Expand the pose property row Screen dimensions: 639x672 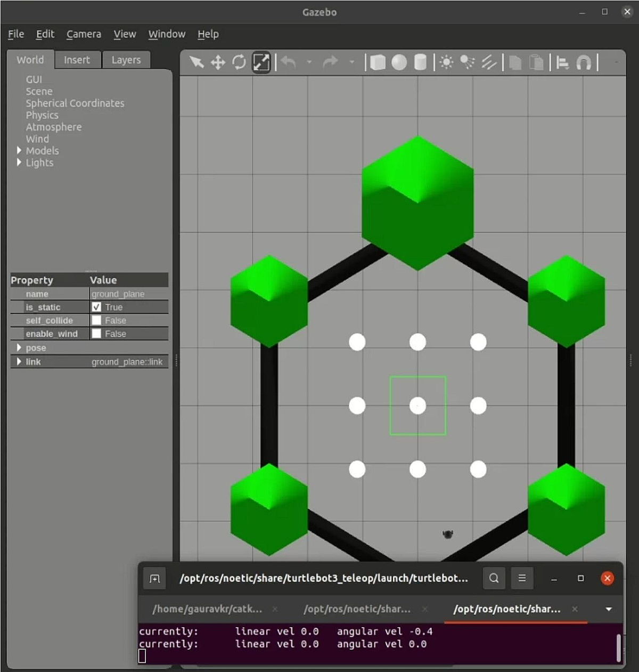[19, 347]
